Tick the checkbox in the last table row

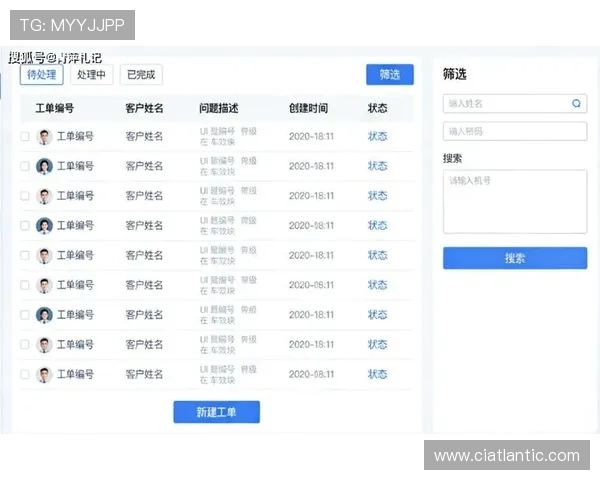click(25, 374)
